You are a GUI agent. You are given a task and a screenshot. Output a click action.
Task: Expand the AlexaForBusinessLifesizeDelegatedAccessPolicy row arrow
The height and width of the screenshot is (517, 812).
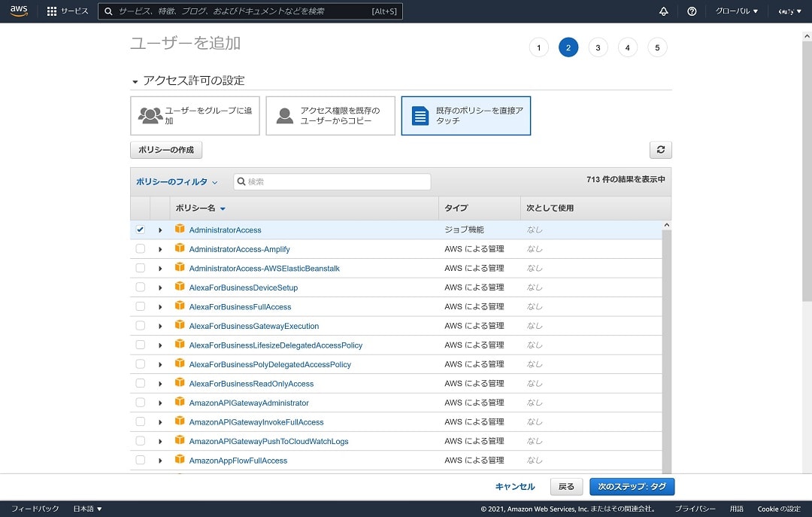pyautogui.click(x=160, y=345)
